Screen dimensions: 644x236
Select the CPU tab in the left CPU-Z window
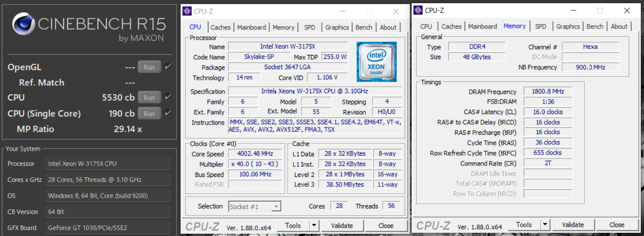195,27
